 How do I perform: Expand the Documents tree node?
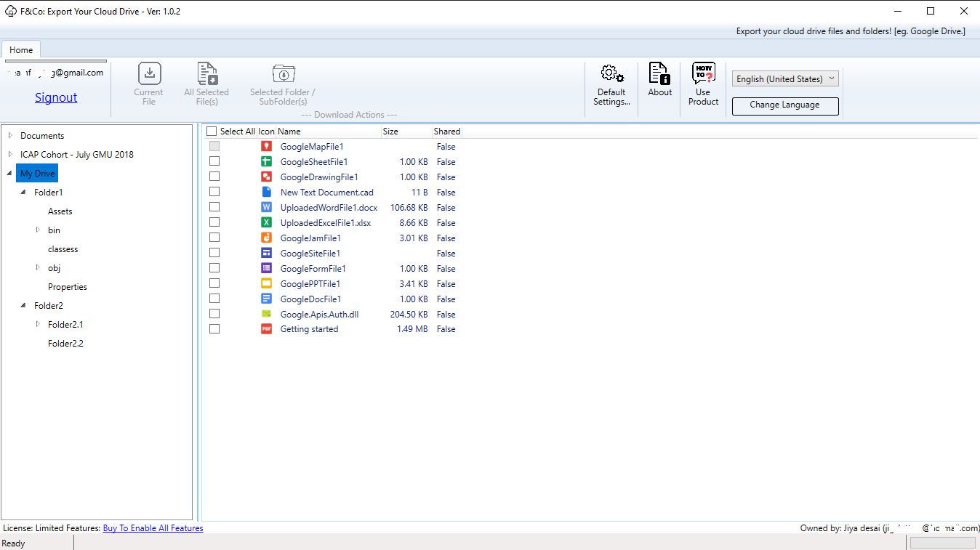coord(10,135)
